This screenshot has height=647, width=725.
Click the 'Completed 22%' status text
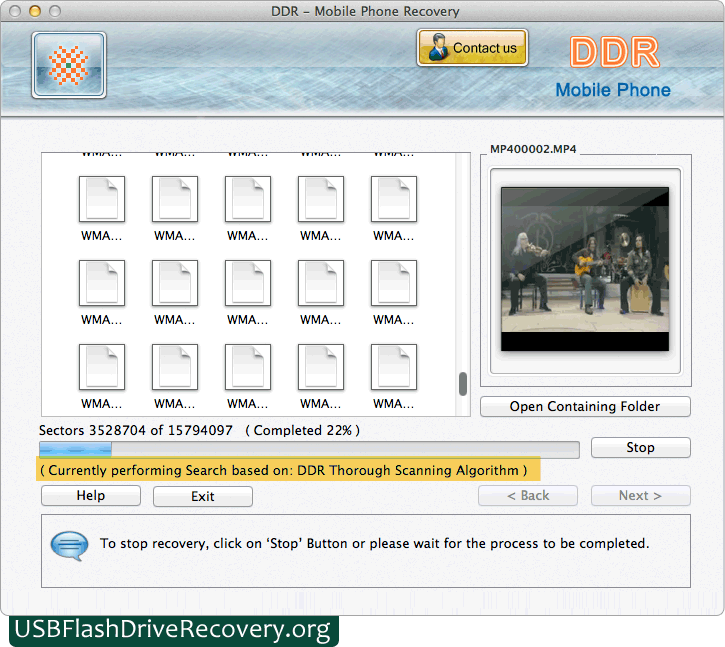(302, 430)
